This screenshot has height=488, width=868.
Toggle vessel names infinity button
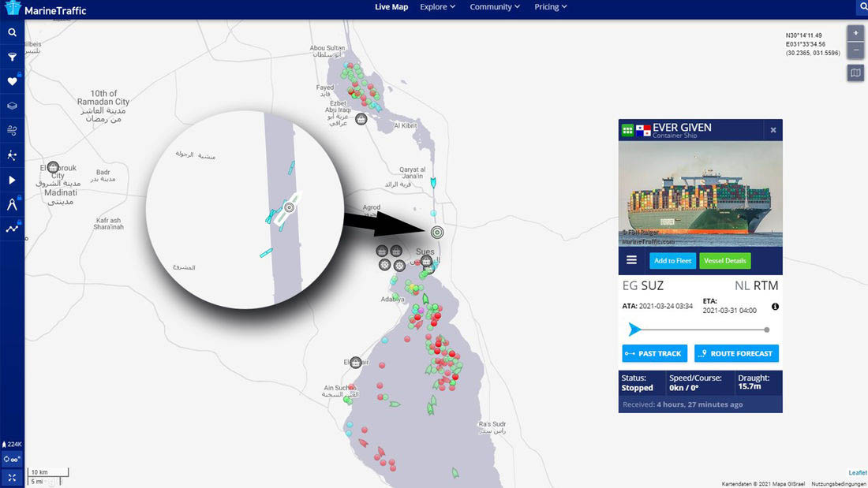click(x=12, y=459)
